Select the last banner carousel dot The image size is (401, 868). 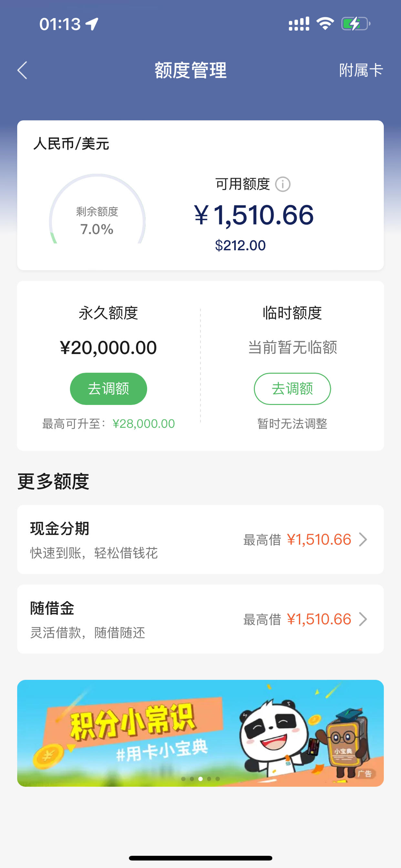[218, 779]
